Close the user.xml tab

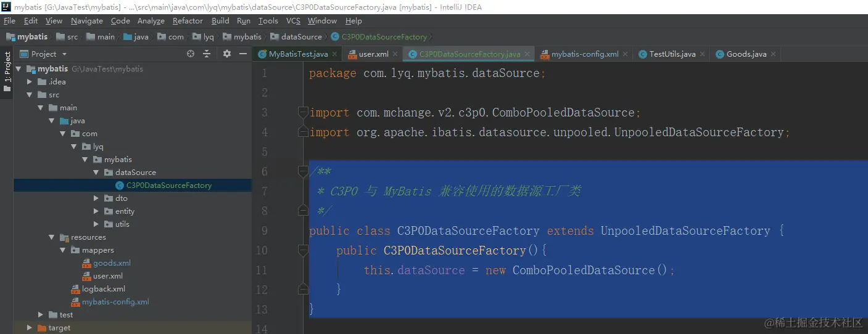(395, 54)
